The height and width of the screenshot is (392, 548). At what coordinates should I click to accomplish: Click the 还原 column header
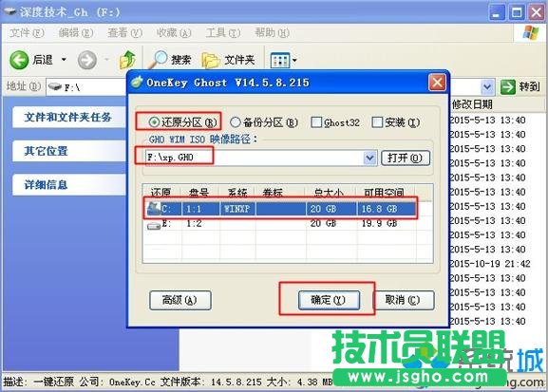point(161,193)
